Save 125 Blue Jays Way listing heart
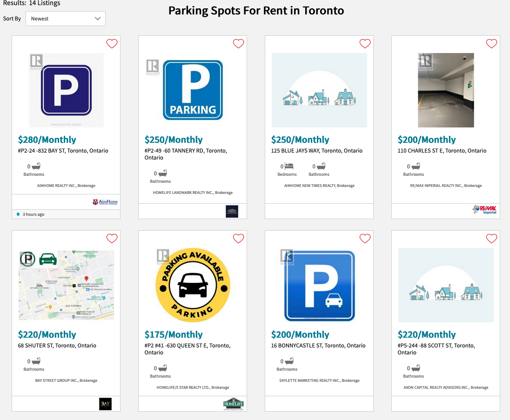The width and height of the screenshot is (510, 420). coord(365,44)
